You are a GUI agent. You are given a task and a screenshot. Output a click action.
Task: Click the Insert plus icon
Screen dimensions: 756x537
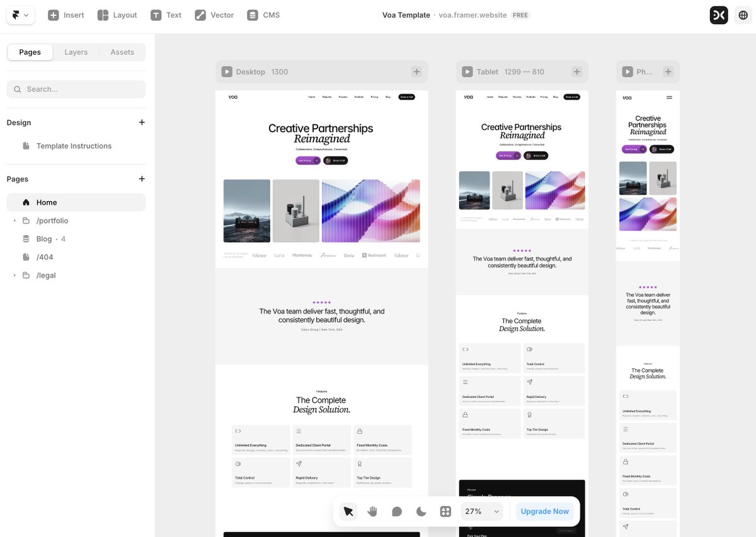click(x=54, y=15)
